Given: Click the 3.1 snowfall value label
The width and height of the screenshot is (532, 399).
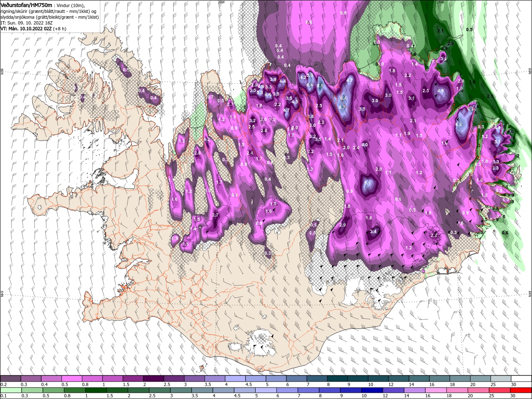Looking at the screenshot, I should (411, 99).
